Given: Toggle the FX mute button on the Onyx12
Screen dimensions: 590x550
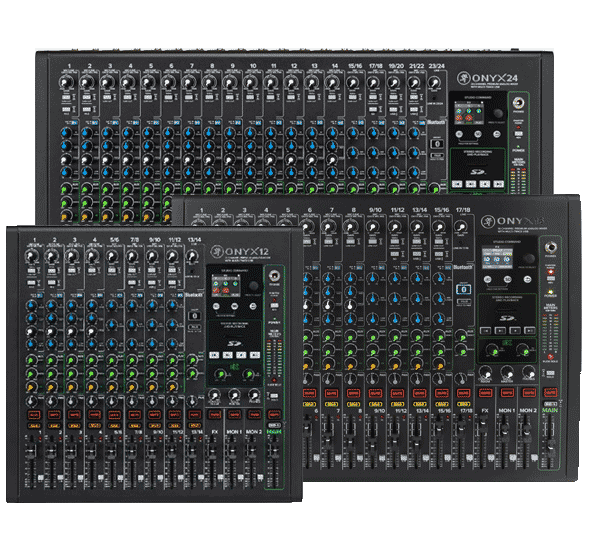Looking at the screenshot, I should point(215,415).
